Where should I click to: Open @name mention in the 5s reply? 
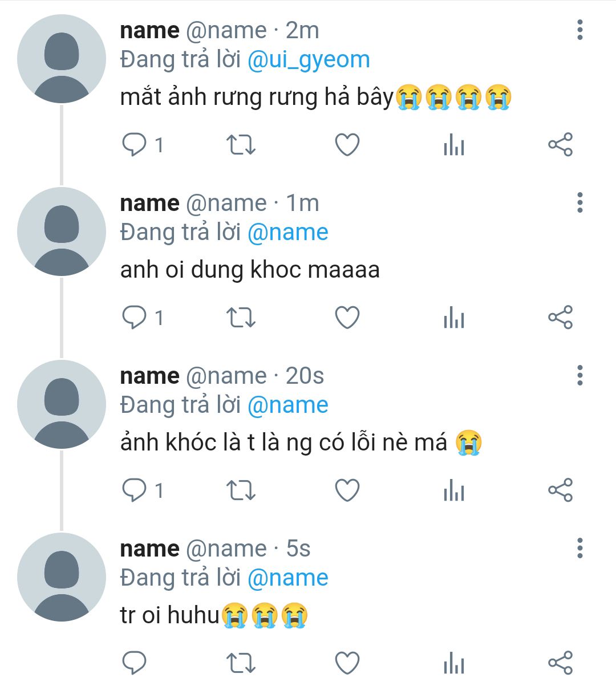point(288,578)
